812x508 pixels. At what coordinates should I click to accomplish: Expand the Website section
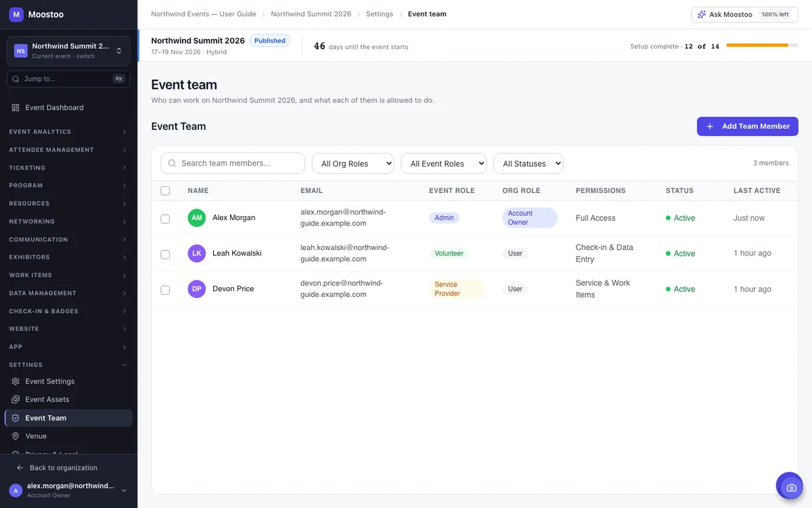click(x=68, y=329)
